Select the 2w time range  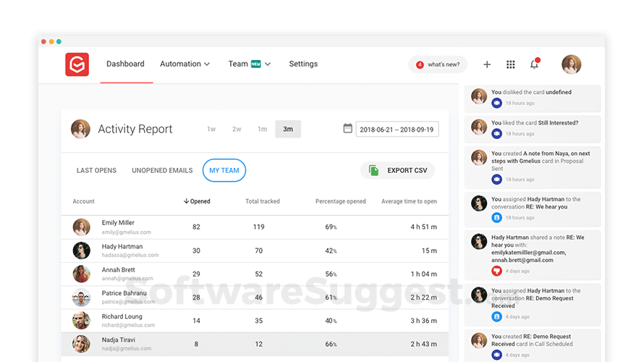[237, 129]
